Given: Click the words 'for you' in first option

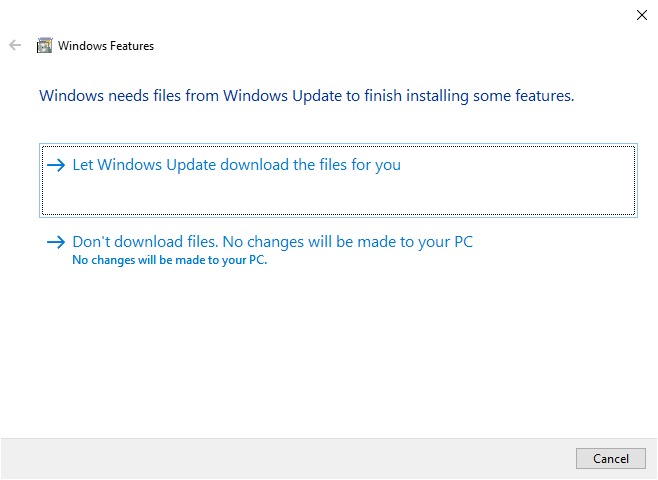Looking at the screenshot, I should tap(376, 165).
